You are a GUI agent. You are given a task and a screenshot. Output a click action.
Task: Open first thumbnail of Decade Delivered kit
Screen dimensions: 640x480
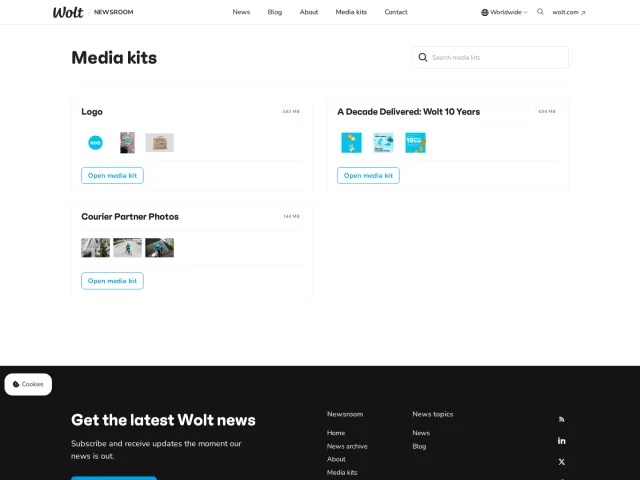pos(351,143)
